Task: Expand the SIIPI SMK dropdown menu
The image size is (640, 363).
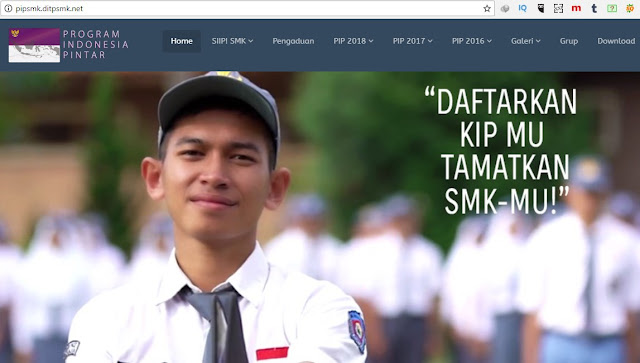Action: [x=232, y=41]
